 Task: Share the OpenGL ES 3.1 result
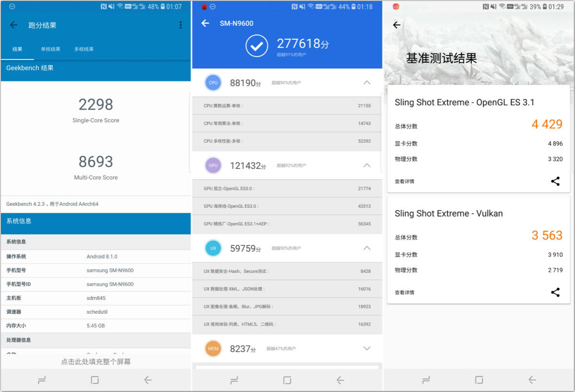pyautogui.click(x=555, y=181)
